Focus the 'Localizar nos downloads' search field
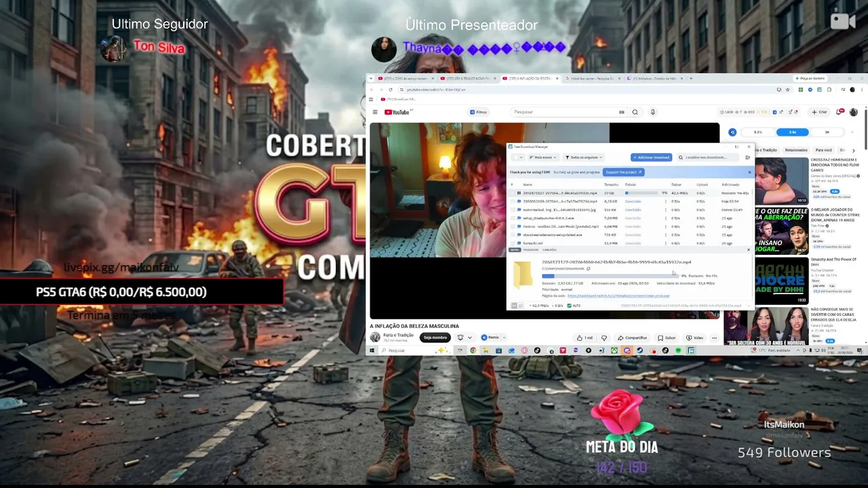868x488 pixels. tap(709, 157)
